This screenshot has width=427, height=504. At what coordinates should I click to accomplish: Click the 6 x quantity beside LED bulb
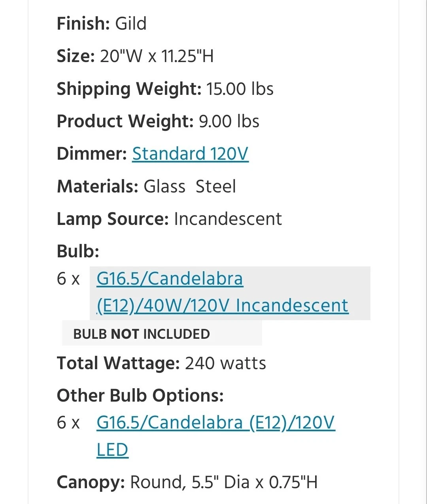click(x=68, y=423)
